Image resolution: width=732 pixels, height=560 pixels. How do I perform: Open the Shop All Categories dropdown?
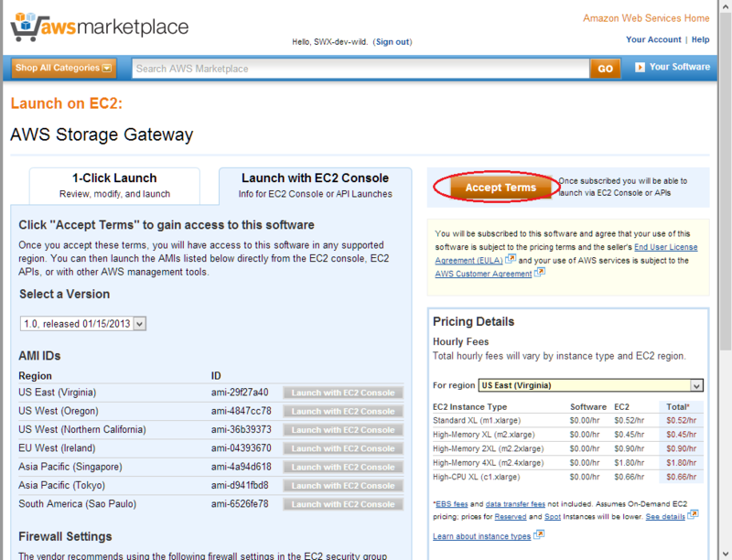click(x=64, y=68)
